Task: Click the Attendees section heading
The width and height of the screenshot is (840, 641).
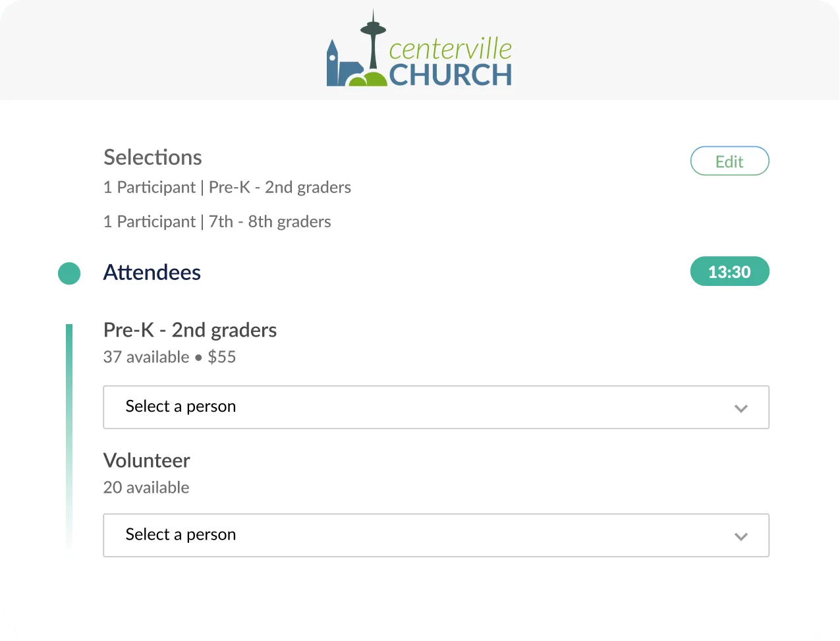Action: click(152, 272)
